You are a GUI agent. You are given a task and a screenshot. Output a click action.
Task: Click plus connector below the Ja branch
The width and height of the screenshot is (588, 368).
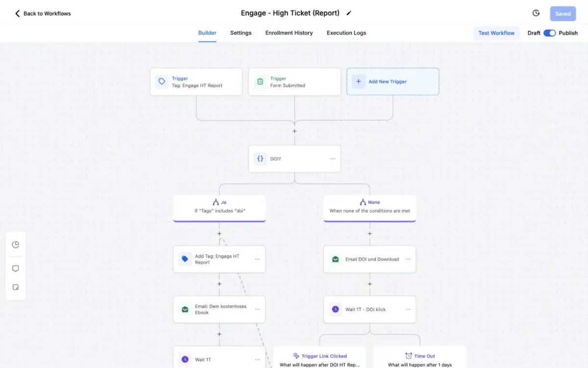tap(220, 234)
